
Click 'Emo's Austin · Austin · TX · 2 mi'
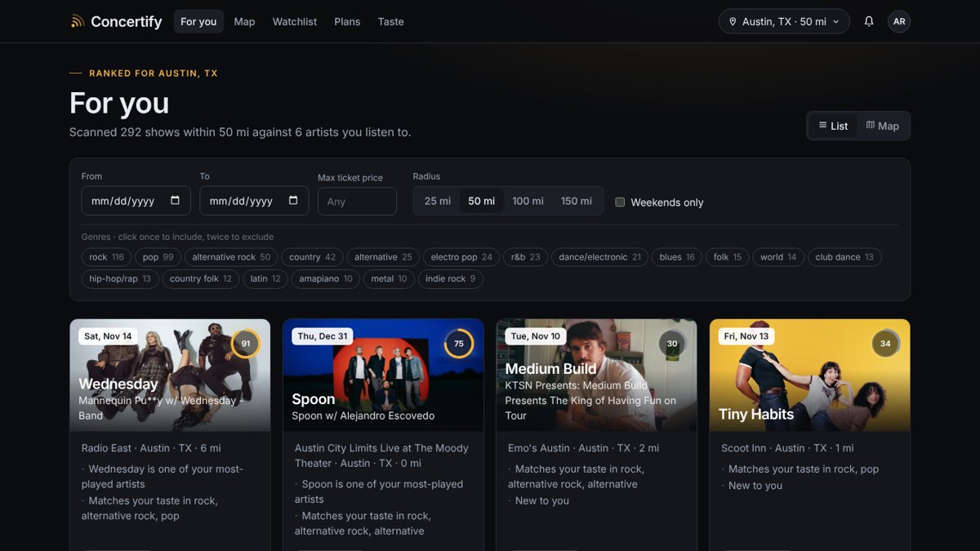pyautogui.click(x=584, y=448)
